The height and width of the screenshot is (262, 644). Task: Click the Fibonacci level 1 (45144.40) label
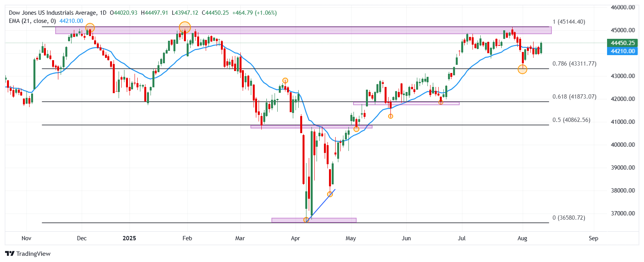point(569,22)
